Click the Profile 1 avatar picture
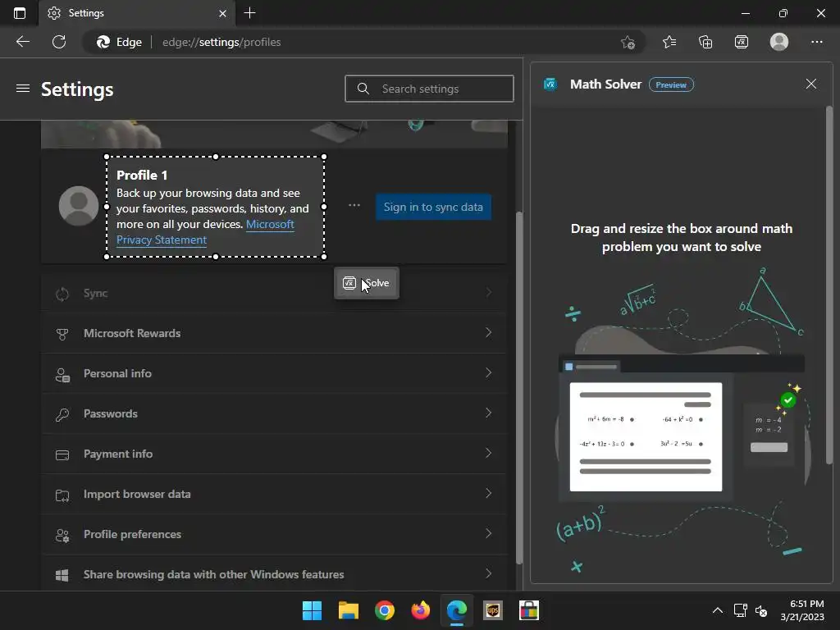Screen dimensions: 840x630 pos(79,206)
